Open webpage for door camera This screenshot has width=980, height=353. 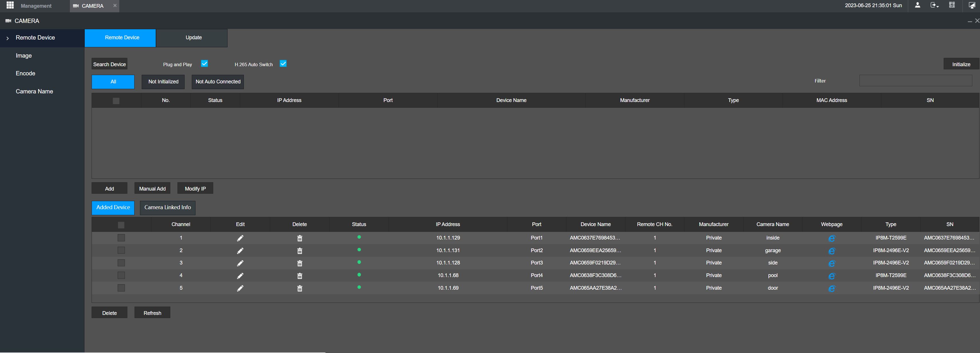click(832, 289)
